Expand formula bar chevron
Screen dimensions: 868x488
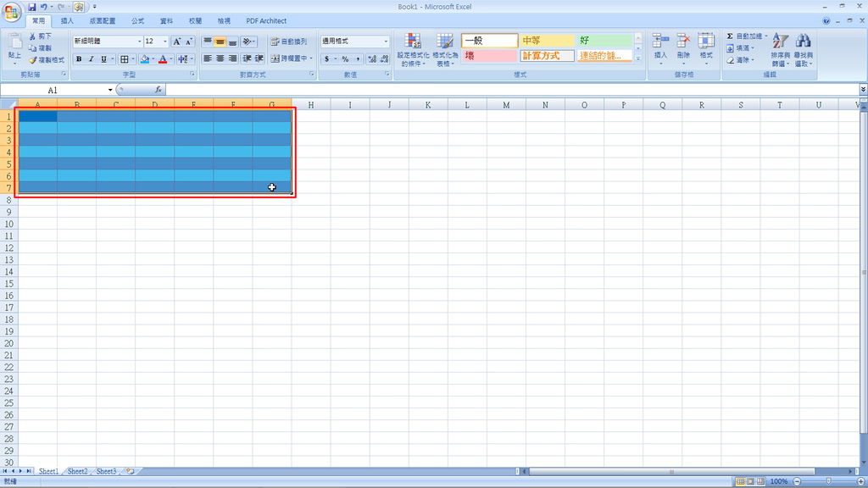(x=863, y=89)
